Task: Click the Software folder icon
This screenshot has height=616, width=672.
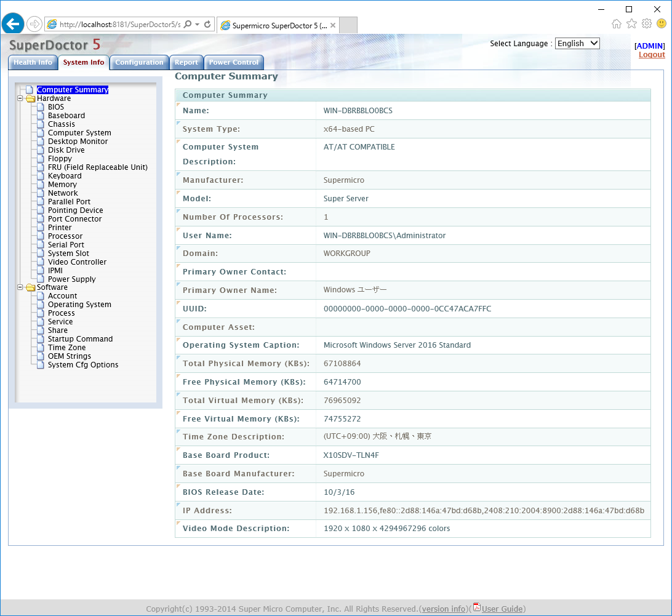Action: pyautogui.click(x=30, y=287)
